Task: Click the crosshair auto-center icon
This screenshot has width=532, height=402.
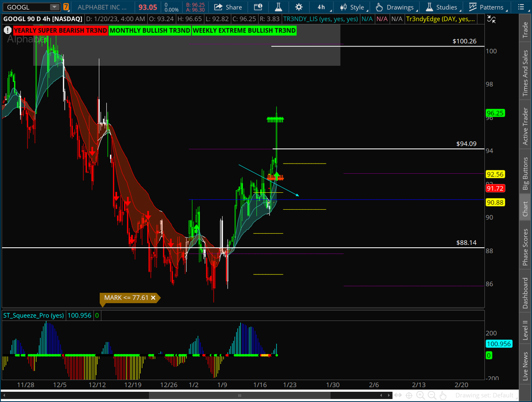Action: [409, 395]
